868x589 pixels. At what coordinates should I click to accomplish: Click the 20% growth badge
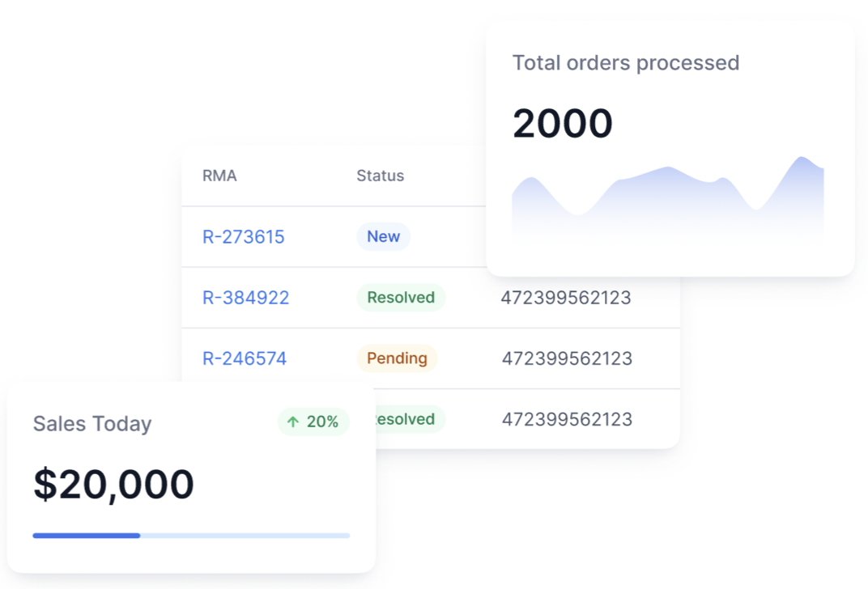313,422
